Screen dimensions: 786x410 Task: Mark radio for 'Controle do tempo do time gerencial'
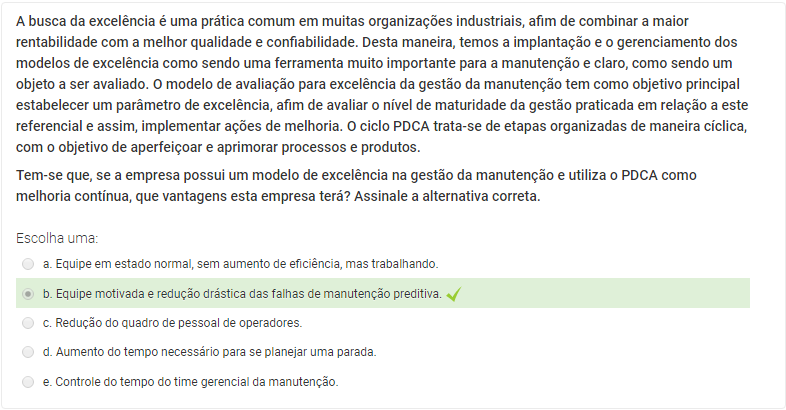click(x=28, y=382)
